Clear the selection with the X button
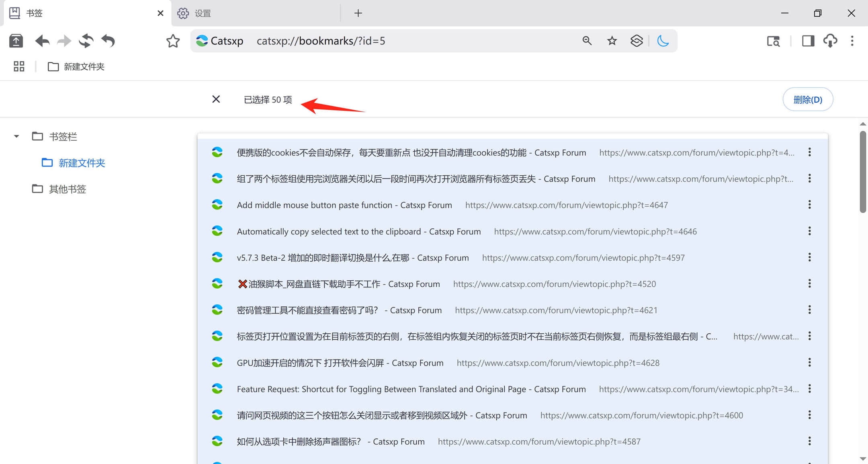868x464 pixels. point(216,99)
